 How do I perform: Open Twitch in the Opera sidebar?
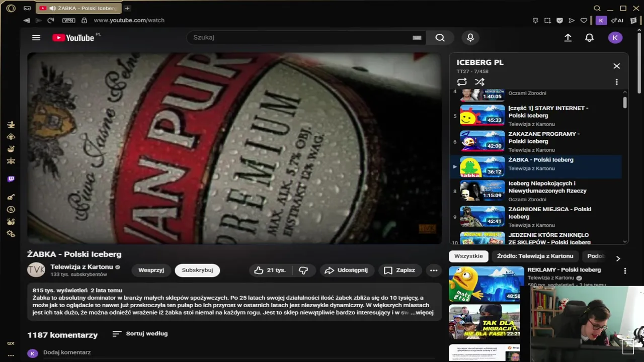pos(11,179)
